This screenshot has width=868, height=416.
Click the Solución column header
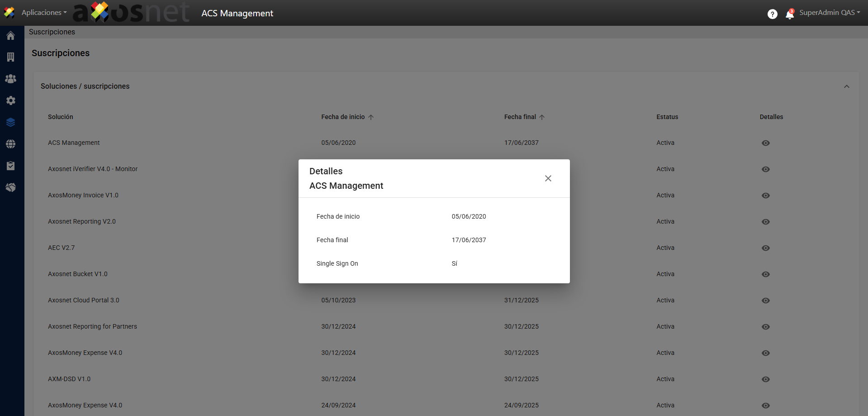click(61, 117)
